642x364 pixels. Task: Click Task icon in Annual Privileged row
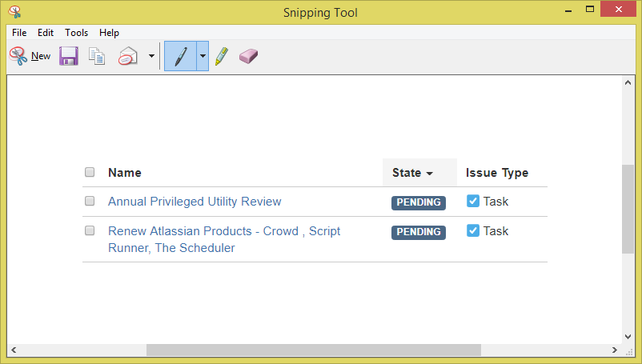tap(473, 201)
